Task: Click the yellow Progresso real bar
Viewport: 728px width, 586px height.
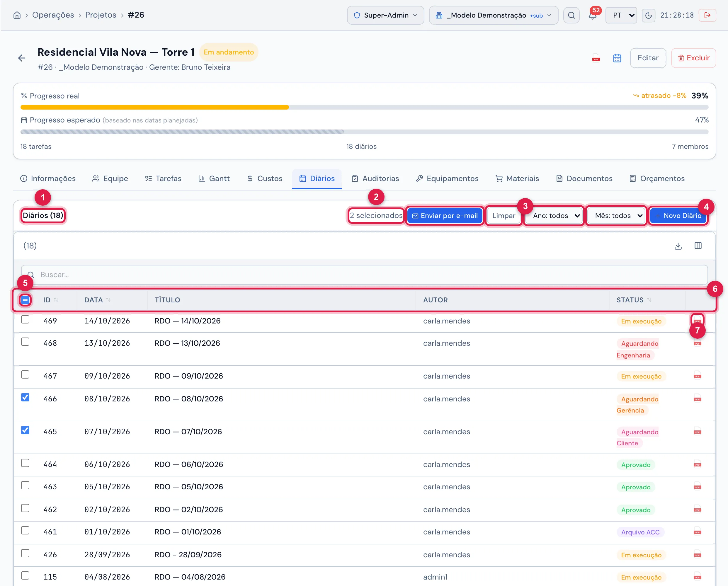Action: point(155,107)
